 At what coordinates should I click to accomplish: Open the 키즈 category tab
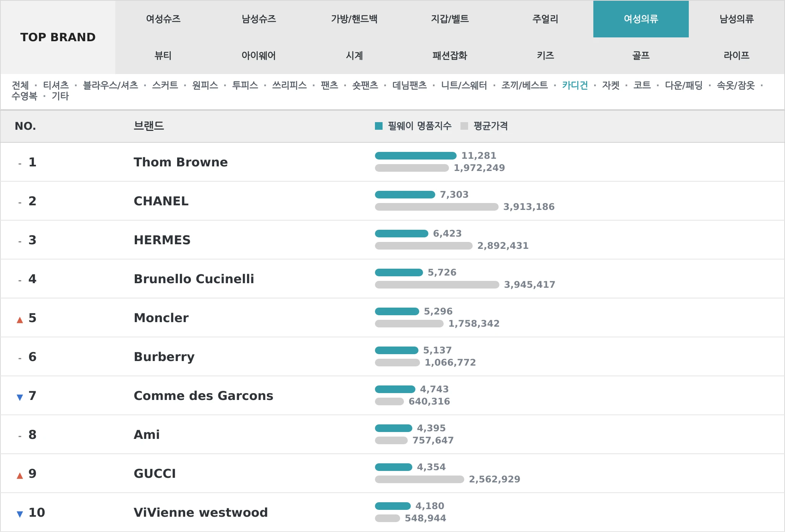545,55
